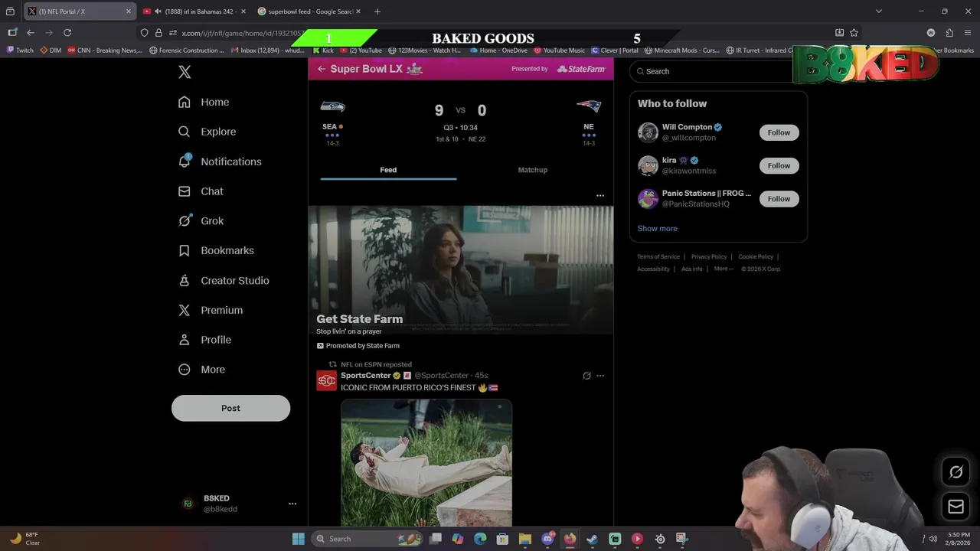Switch to the superbowl feed Google Search tab
The height and width of the screenshot is (551, 980).
point(309,11)
